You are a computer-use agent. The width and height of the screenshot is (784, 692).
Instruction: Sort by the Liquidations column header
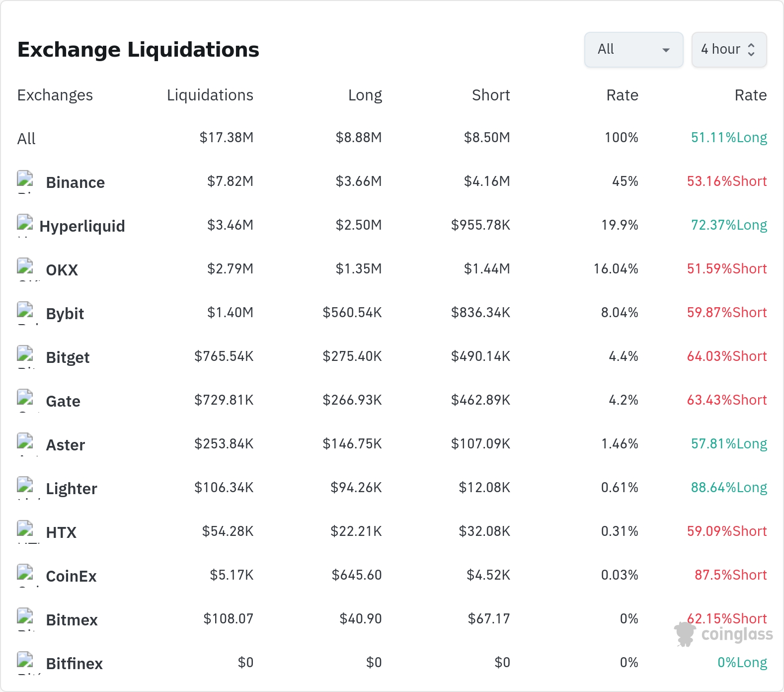[x=210, y=95]
